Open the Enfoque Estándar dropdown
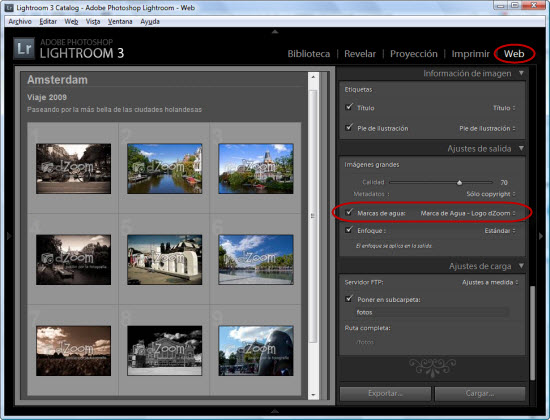This screenshot has height=420, width=550. (500, 231)
